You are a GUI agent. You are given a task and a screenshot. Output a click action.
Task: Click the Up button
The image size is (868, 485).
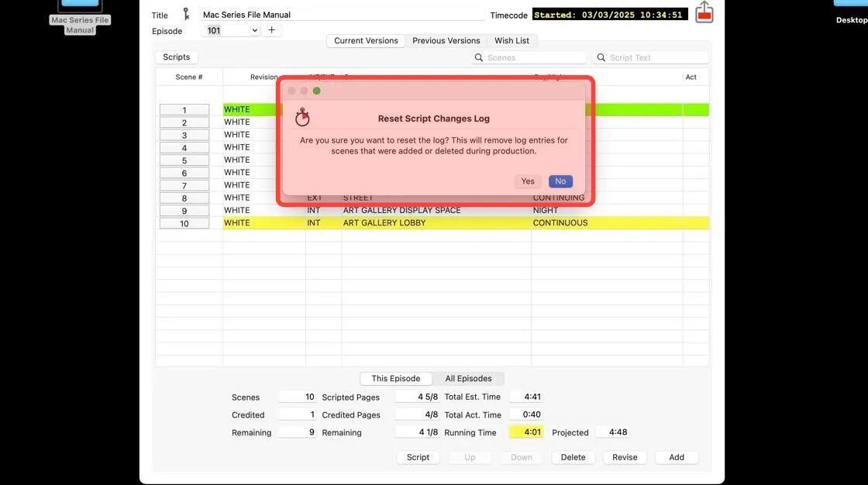[x=470, y=457]
